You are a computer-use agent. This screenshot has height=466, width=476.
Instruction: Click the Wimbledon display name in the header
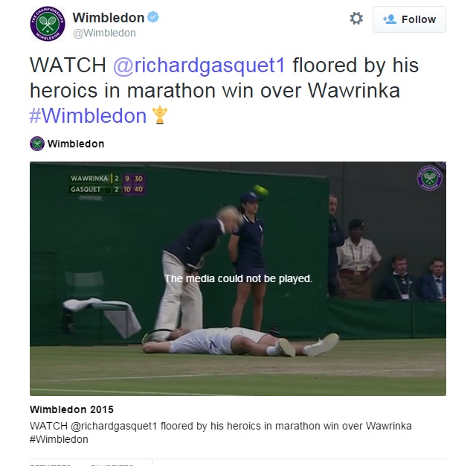pos(109,18)
